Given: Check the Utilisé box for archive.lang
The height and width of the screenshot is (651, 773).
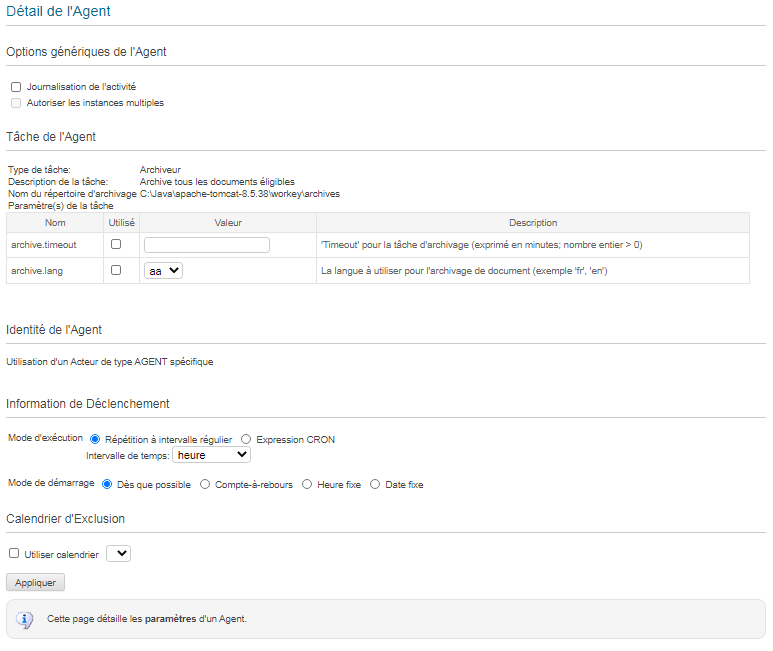Looking at the screenshot, I should click(x=116, y=270).
